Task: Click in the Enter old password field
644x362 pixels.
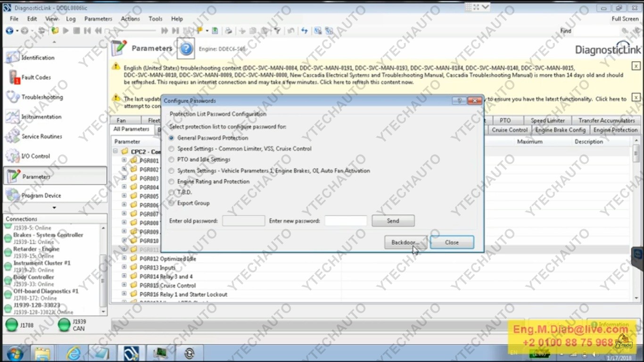Action: pos(244,221)
